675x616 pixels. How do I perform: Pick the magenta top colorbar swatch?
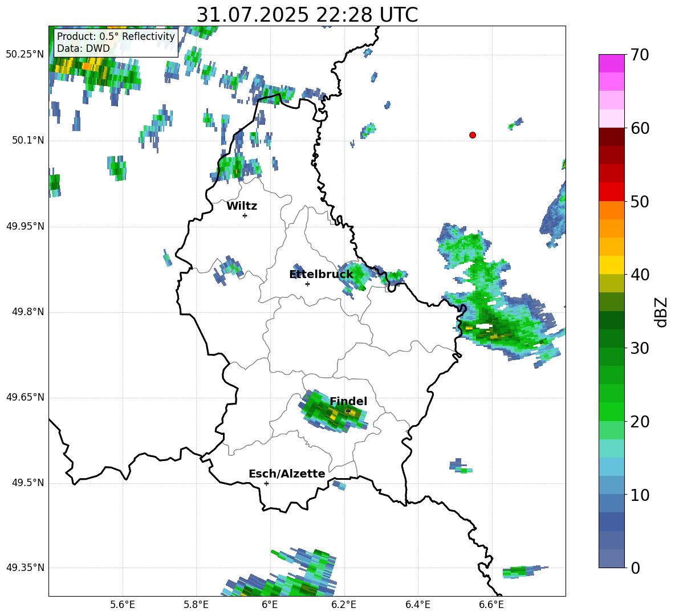[x=611, y=63]
